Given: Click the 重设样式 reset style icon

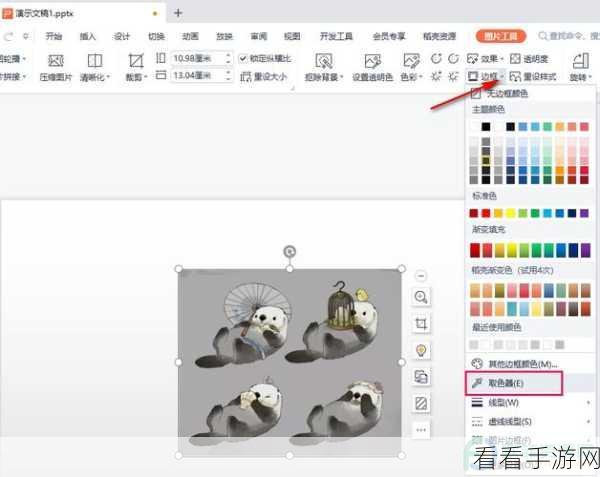Looking at the screenshot, I should coord(515,77).
